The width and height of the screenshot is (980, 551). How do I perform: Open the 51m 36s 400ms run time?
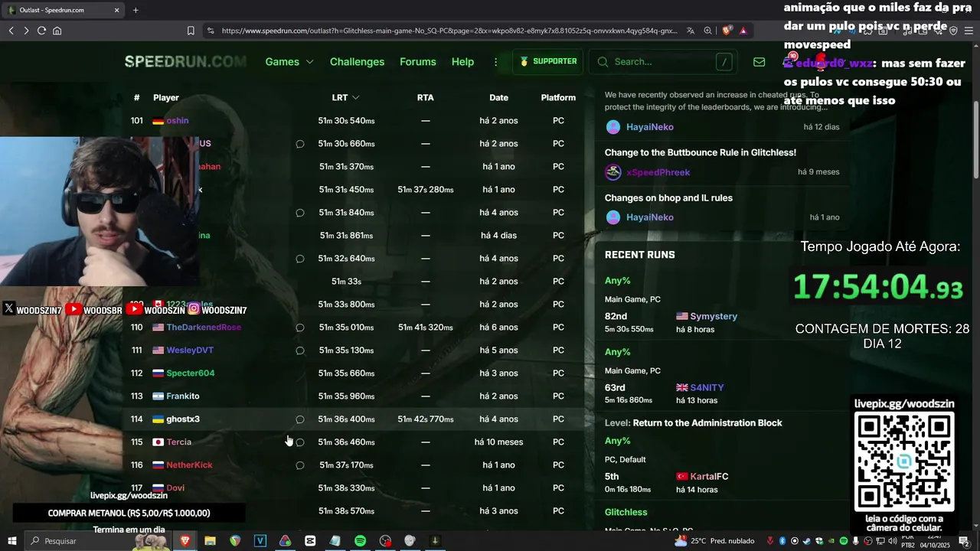346,419
